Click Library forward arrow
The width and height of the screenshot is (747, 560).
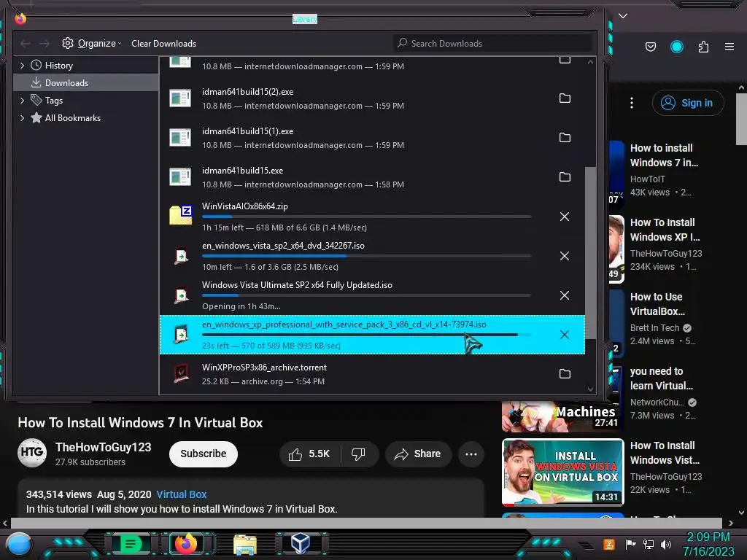pos(44,44)
